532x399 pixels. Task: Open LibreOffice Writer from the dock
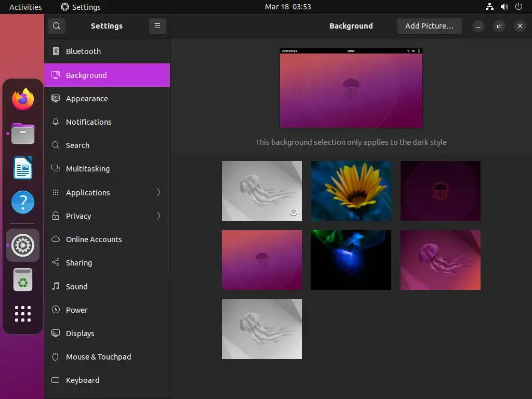(23, 168)
